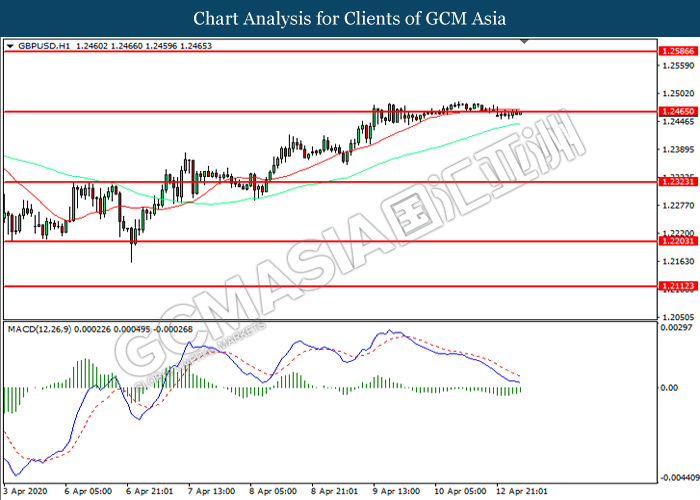Click the 1.25590 price axis value
This screenshot has height=500, width=700.
tap(679, 66)
